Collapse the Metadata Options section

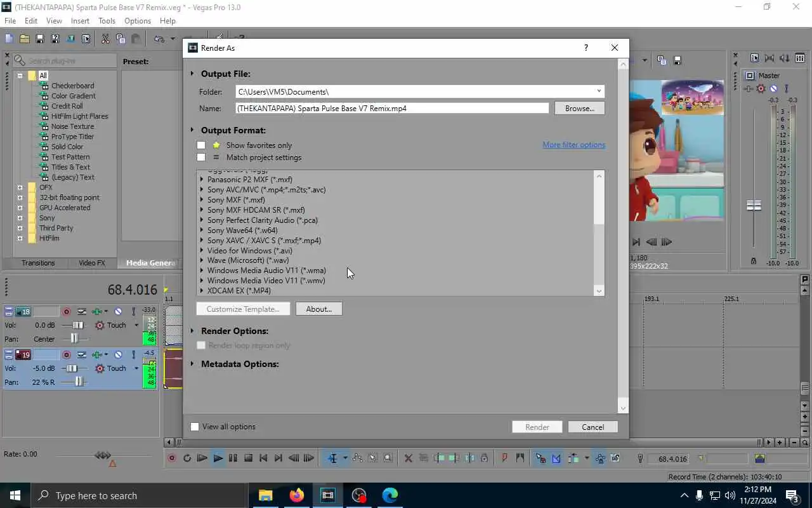point(192,364)
